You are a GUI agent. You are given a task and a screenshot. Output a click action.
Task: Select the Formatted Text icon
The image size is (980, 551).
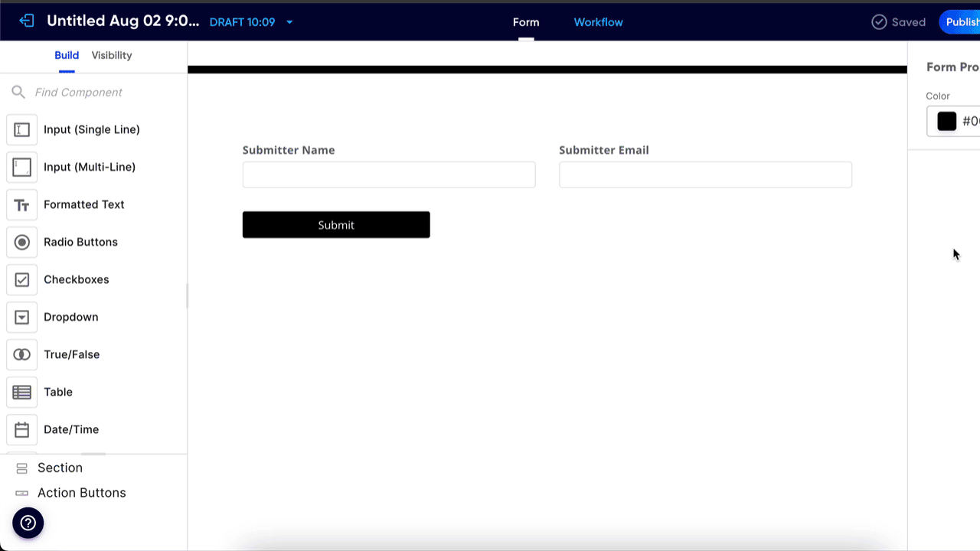pyautogui.click(x=22, y=205)
